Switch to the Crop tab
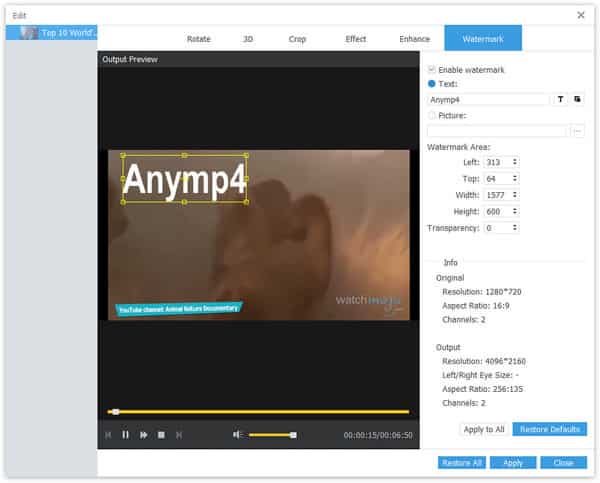 297,39
